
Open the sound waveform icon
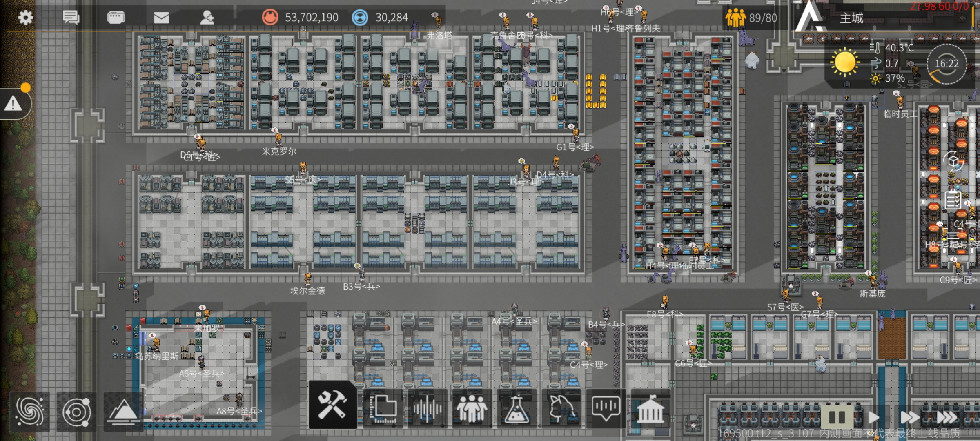click(427, 408)
